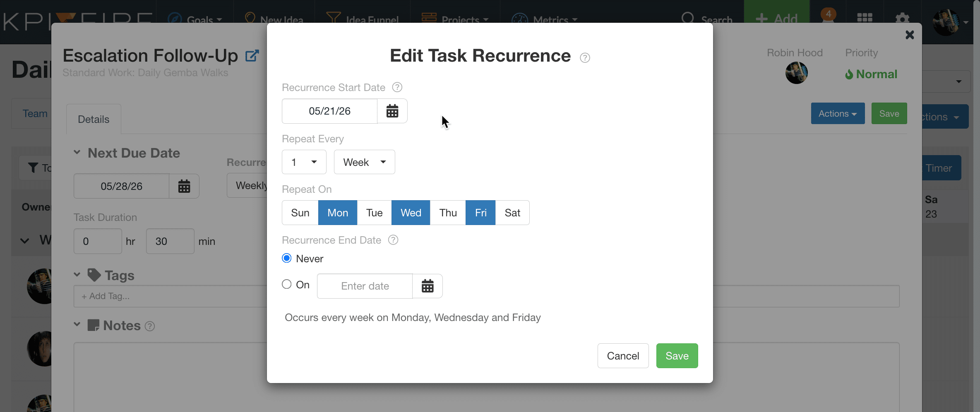Toggle Friday in Repeat On

(480, 213)
